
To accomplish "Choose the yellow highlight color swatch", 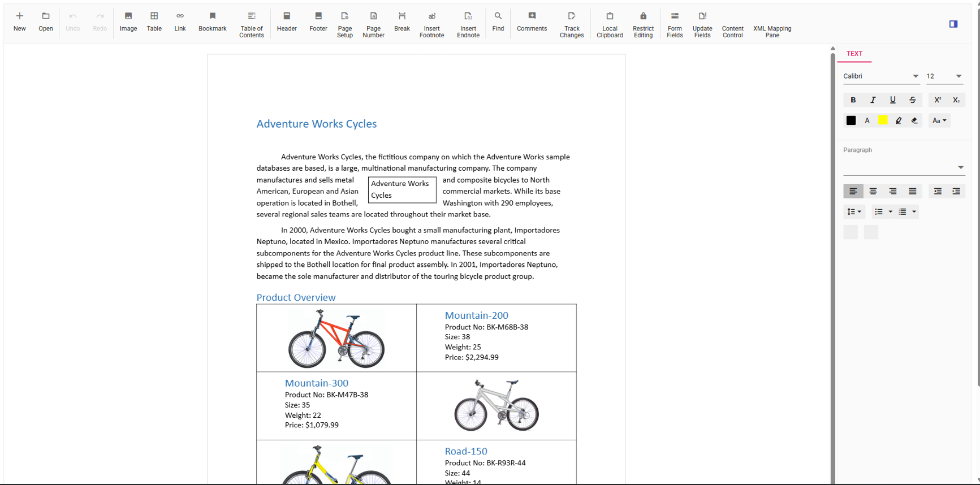I will pos(883,120).
